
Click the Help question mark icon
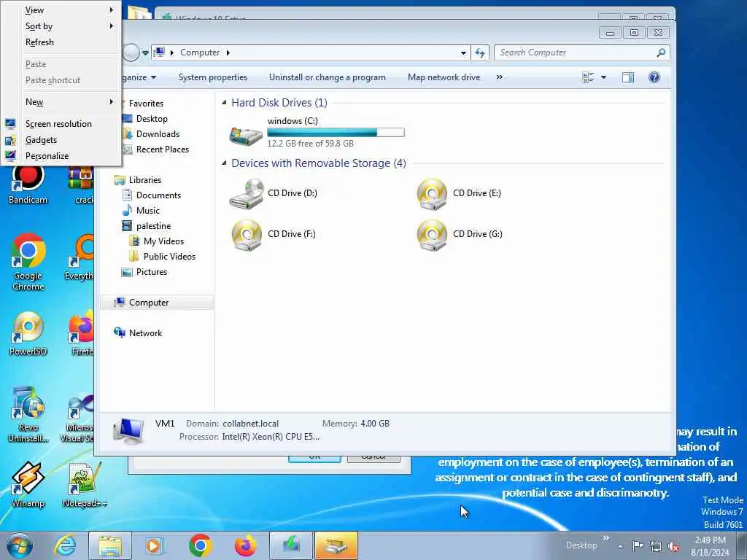(654, 77)
